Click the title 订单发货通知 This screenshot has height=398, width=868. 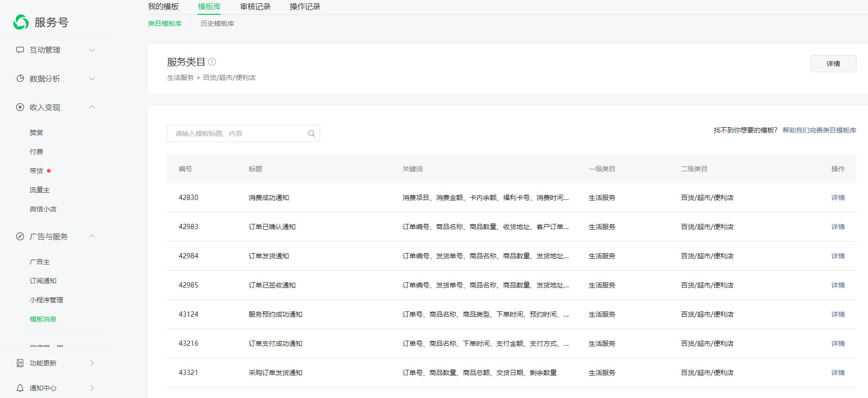[x=269, y=256]
